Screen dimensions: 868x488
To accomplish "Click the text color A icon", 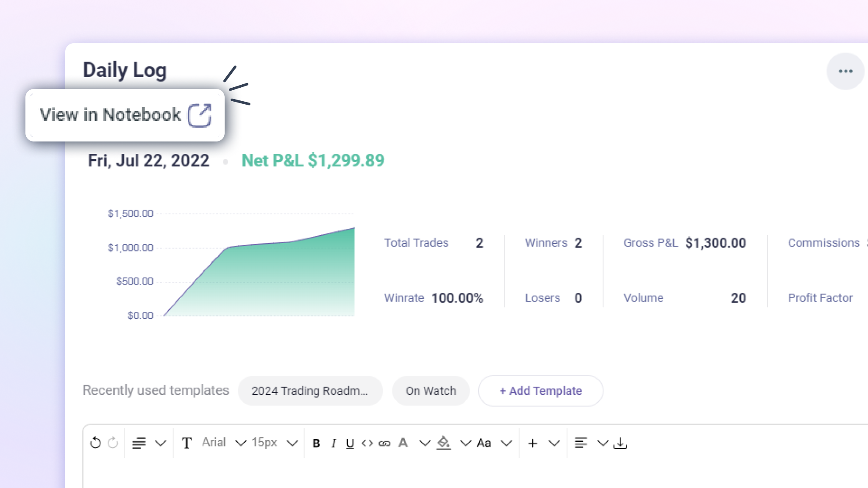I will (x=403, y=443).
